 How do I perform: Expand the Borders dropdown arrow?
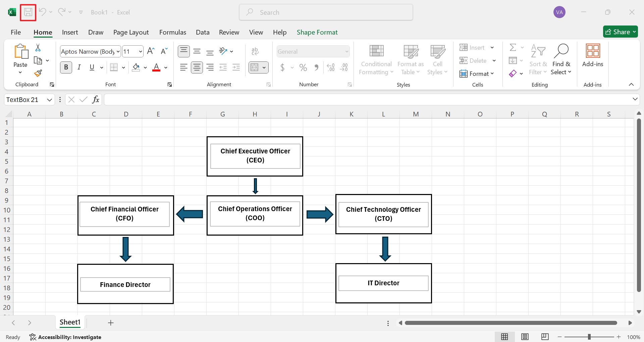click(123, 67)
